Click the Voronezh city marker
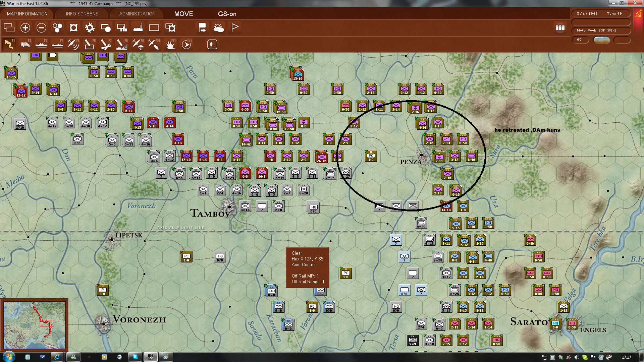 click(104, 323)
